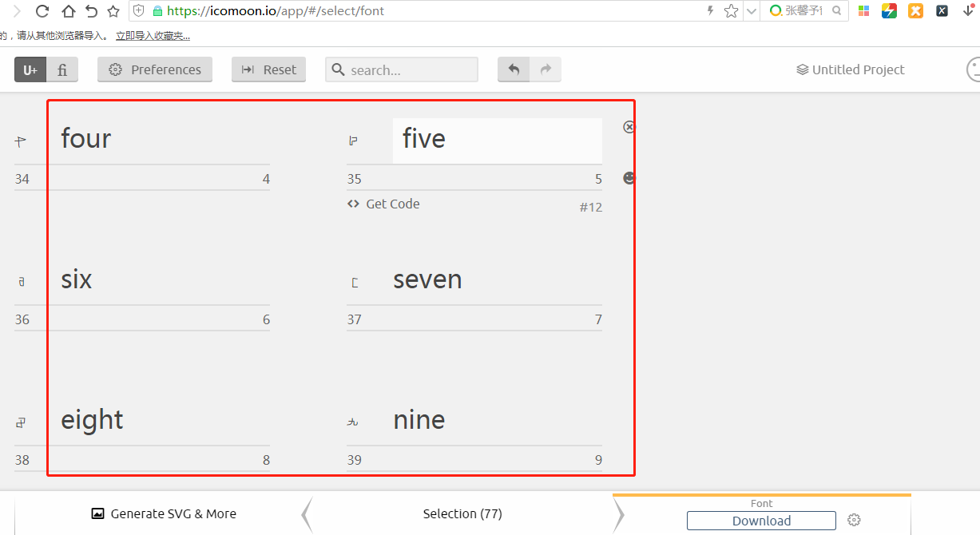
Task: Click the redo arrow button in toolbar
Action: 546,69
